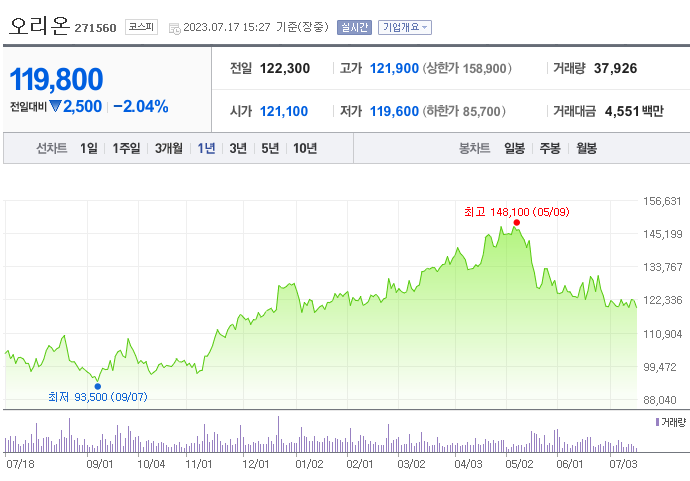Click the 99,472 y-axis label
The height and width of the screenshot is (481, 690).
[x=660, y=367]
